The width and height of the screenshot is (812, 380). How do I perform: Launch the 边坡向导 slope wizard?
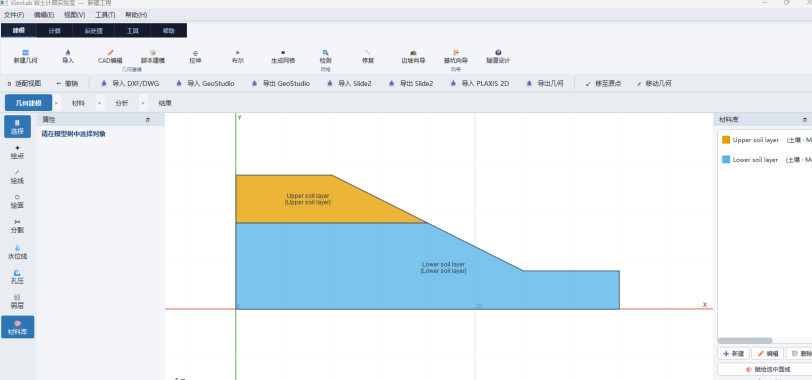pyautogui.click(x=413, y=56)
